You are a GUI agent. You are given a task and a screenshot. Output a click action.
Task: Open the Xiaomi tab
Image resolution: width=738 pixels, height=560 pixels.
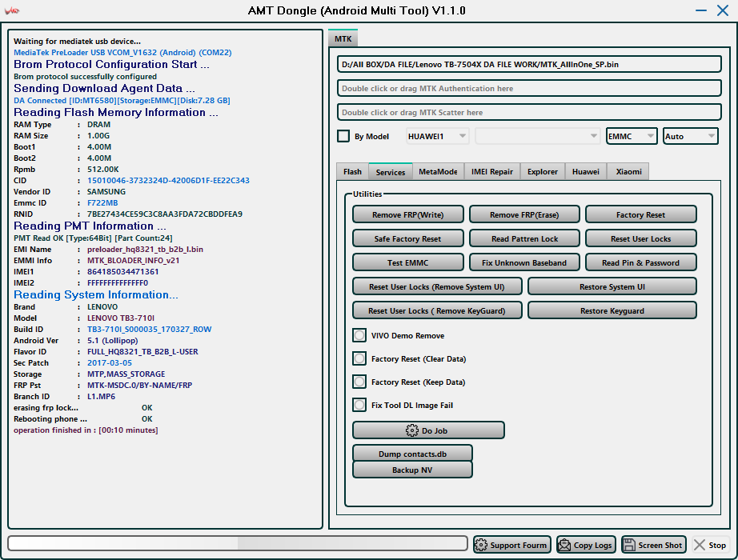click(628, 171)
